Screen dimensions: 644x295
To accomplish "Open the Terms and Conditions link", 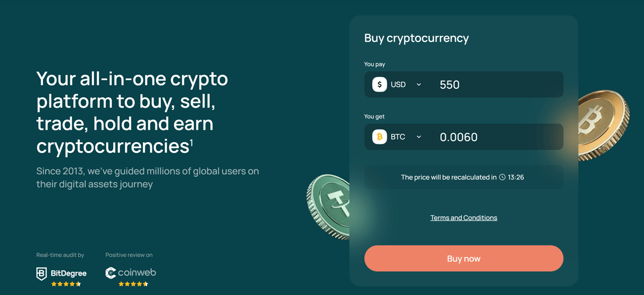I will click(463, 218).
